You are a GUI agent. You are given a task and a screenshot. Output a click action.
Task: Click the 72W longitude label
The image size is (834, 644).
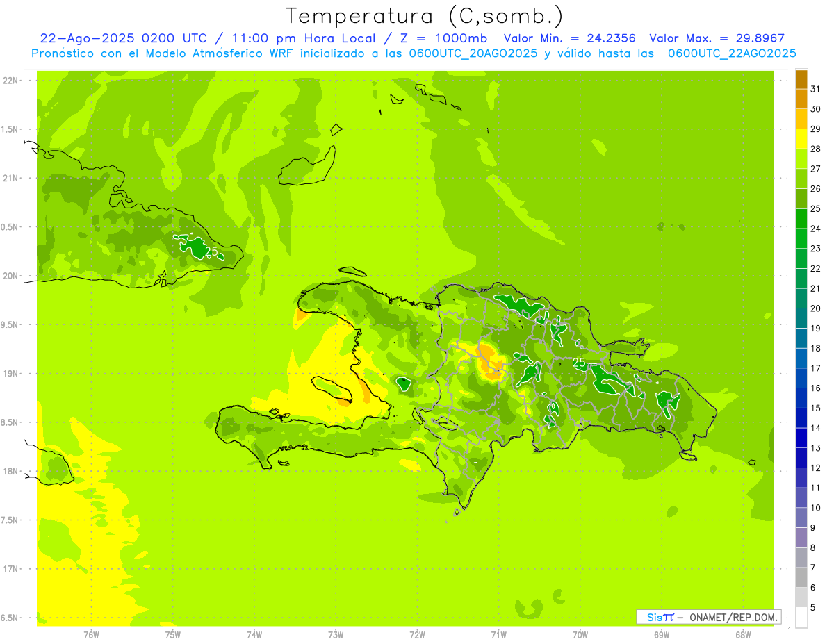click(418, 634)
